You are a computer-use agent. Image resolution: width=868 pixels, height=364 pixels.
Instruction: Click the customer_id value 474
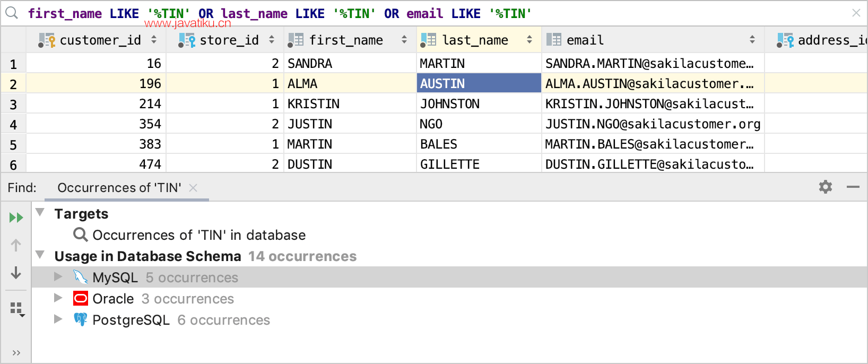96,163
